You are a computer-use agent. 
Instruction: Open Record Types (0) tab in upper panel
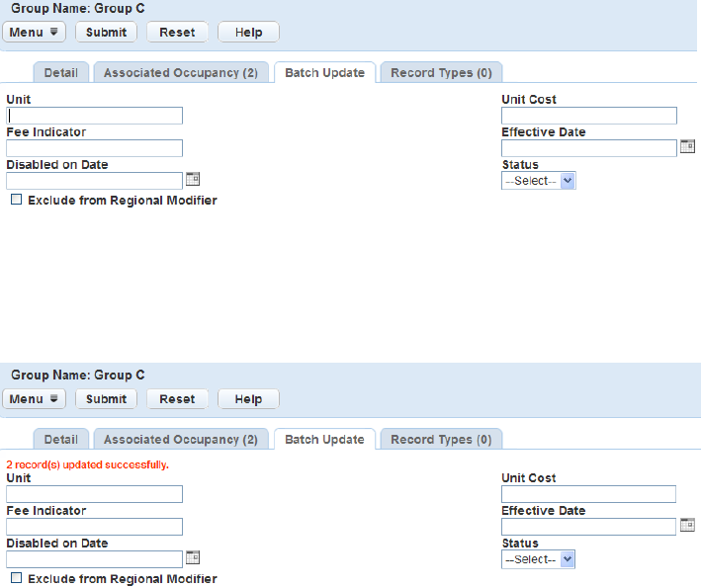click(x=441, y=73)
